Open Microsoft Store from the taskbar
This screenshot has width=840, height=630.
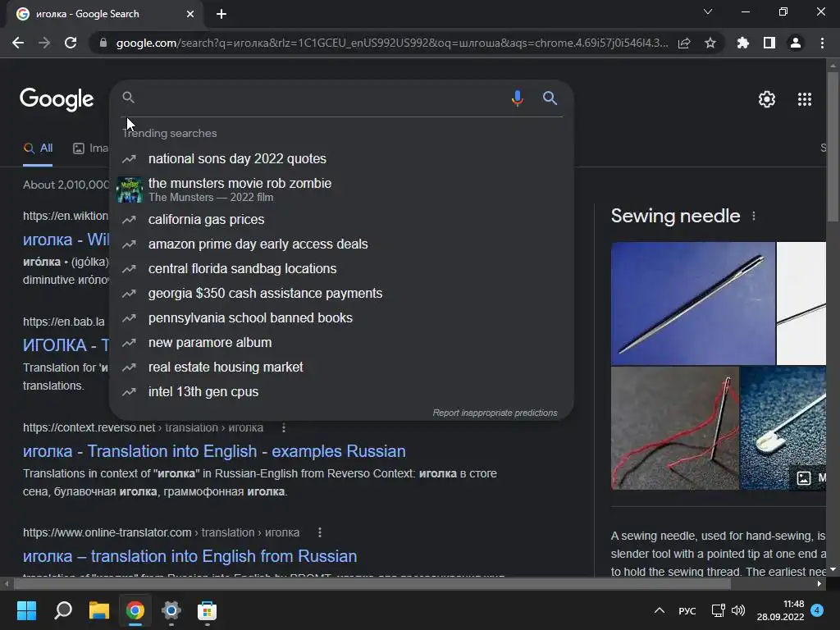208,610
